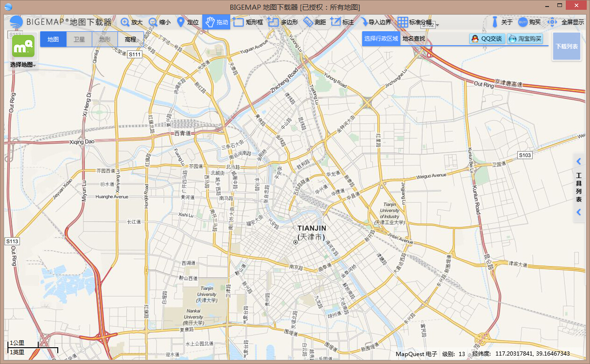This screenshot has height=364, width=590.
Task: Click the 放大 zoom-in tool
Action: coord(132,22)
